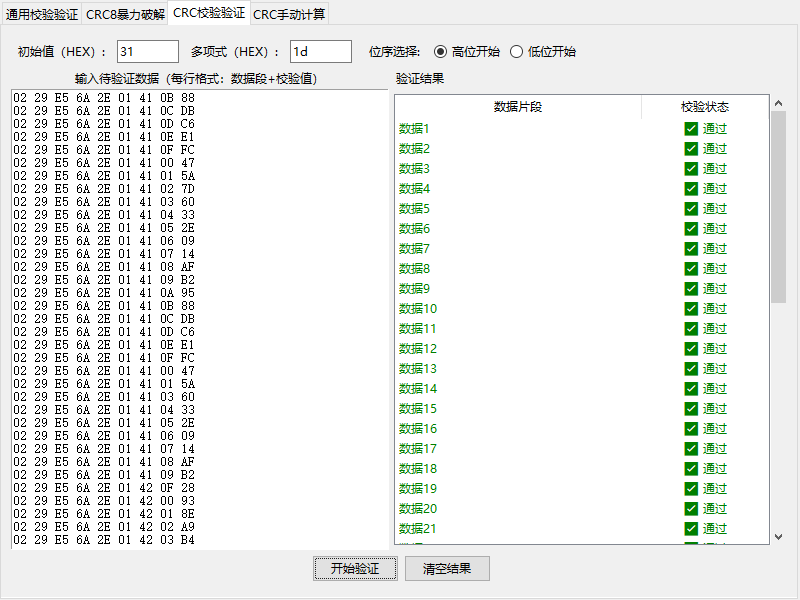Click the data line ending 02 7D

[104, 189]
